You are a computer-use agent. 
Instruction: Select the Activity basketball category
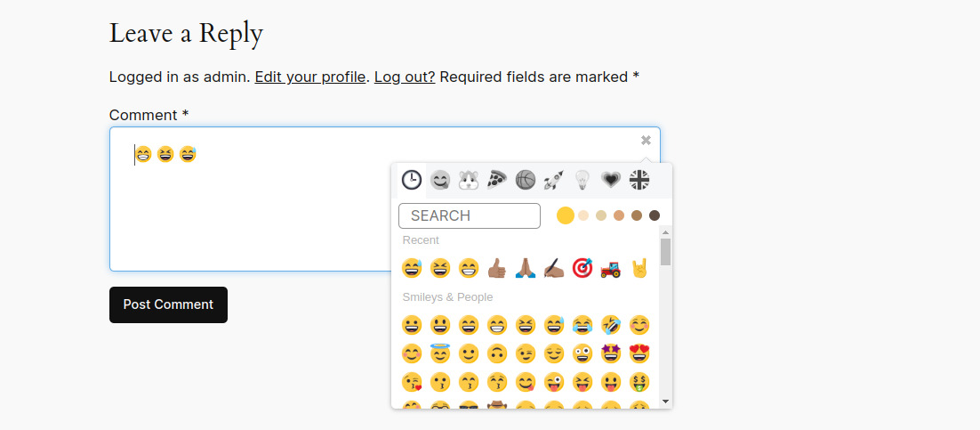click(x=526, y=180)
